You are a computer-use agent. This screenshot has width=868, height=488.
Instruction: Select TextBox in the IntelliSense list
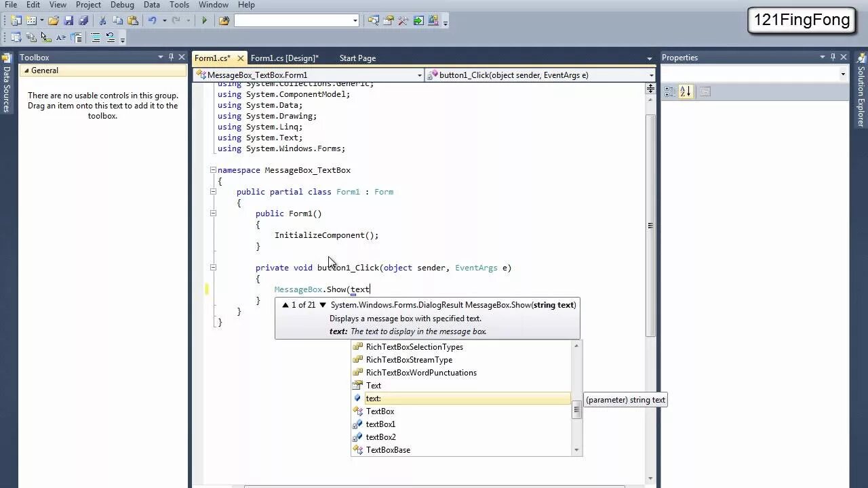(461, 411)
